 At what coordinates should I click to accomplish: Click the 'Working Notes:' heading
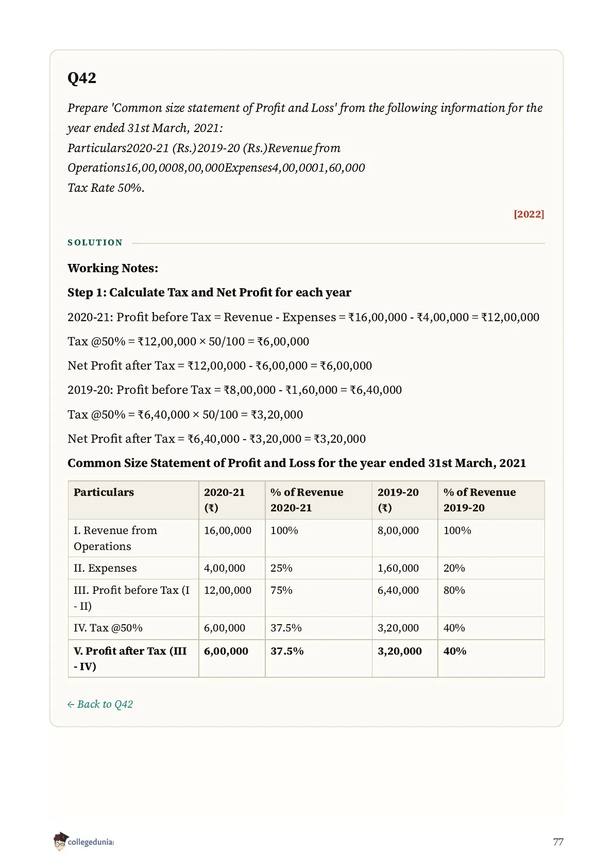pyautogui.click(x=113, y=268)
